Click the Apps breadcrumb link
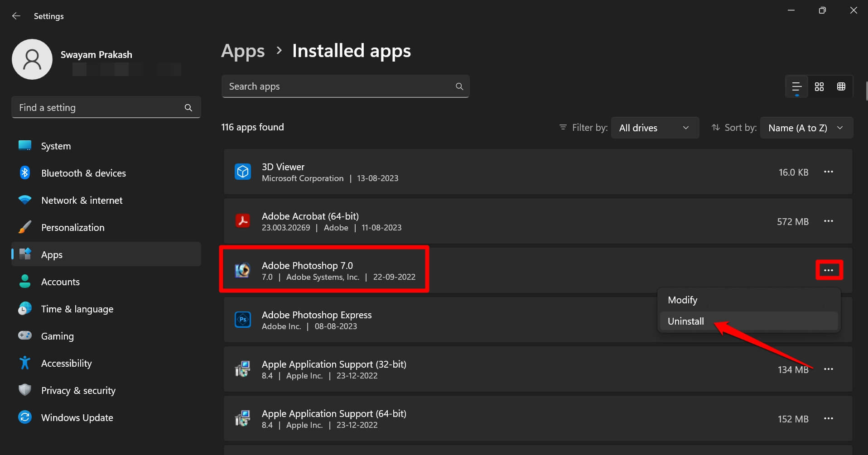Viewport: 868px width, 455px height. coord(243,51)
